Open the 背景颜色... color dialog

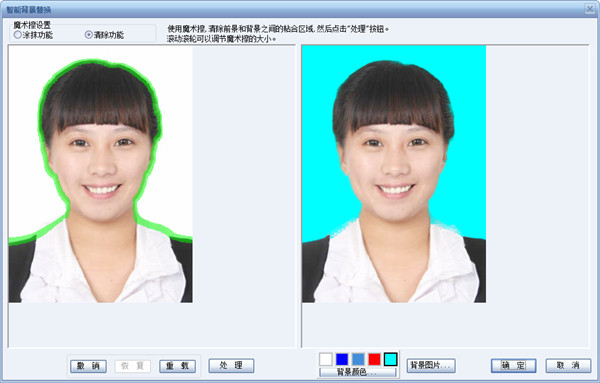[x=358, y=372]
